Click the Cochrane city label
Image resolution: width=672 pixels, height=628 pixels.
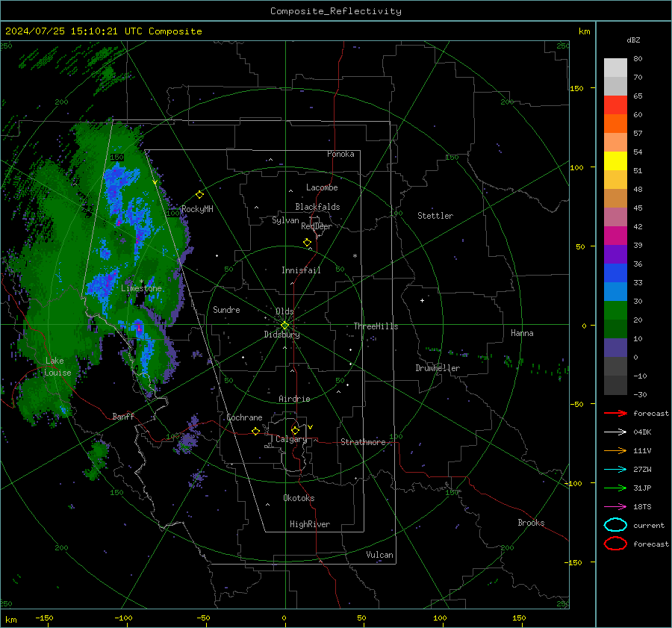tap(244, 417)
